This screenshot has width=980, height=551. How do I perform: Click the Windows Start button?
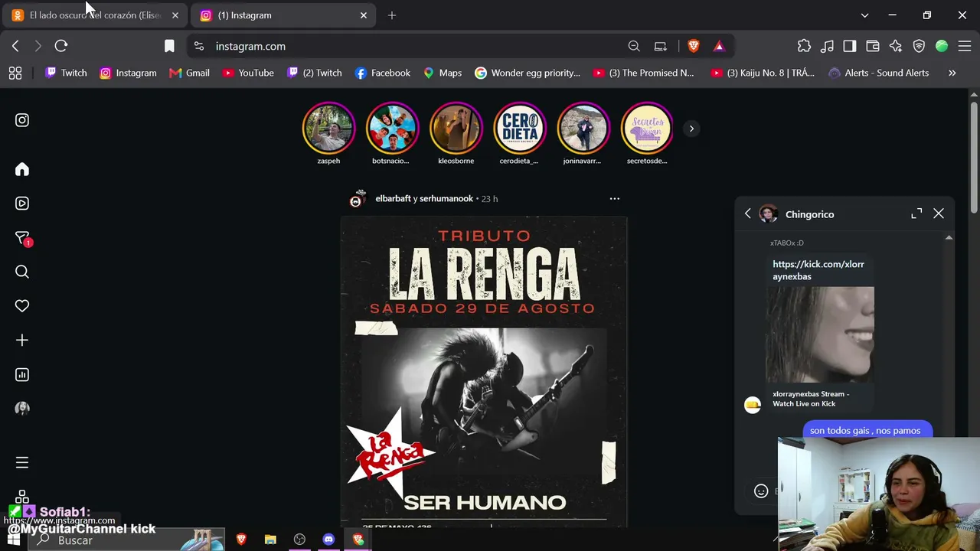click(x=14, y=540)
